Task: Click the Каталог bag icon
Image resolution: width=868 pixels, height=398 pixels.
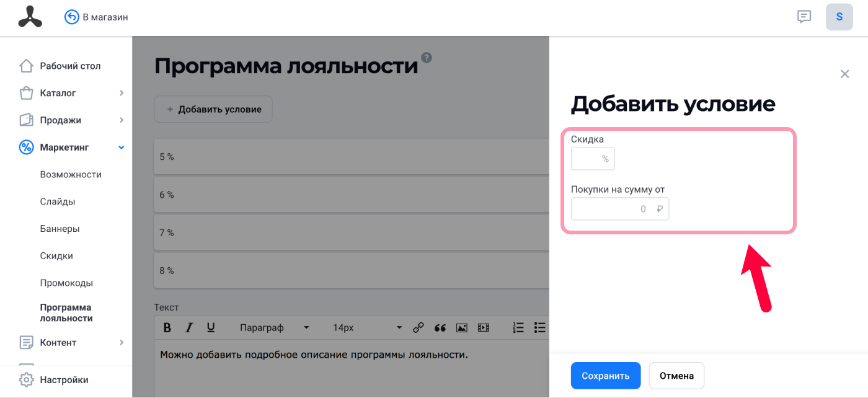Action: pos(26,93)
